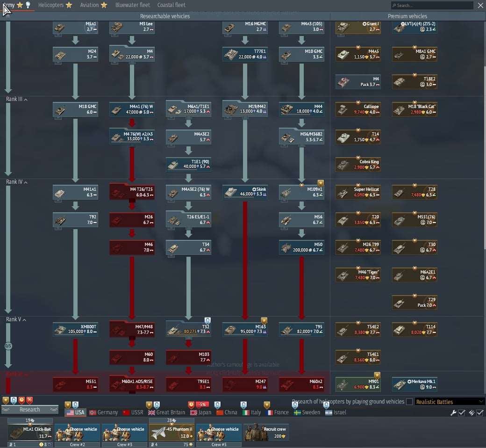Select the M163 anti-air card
Screen dimensions: 486x448
[245, 330]
